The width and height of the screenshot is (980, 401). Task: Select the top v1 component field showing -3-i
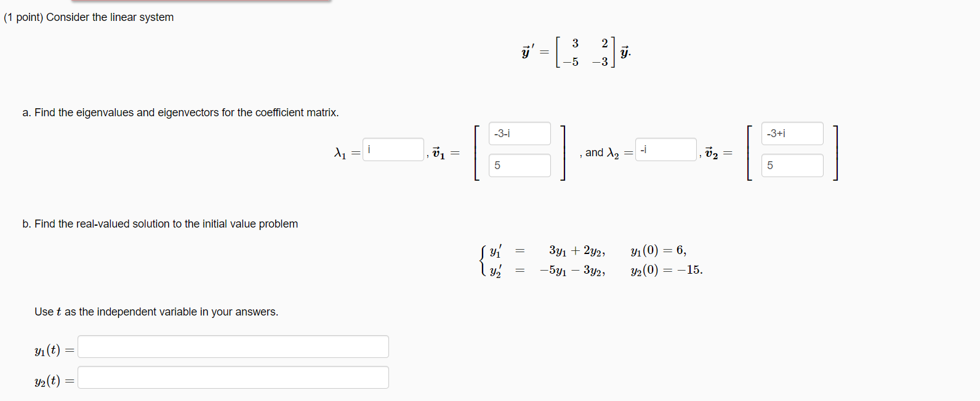[x=520, y=133]
